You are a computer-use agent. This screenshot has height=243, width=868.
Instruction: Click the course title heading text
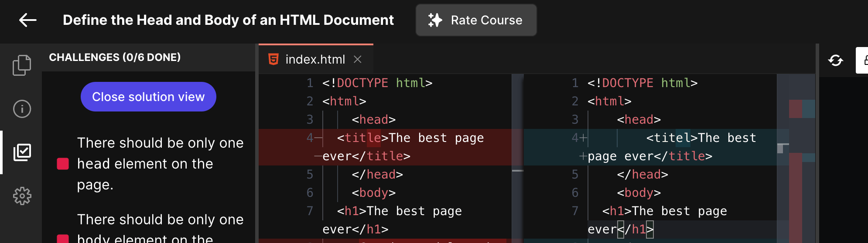228,20
